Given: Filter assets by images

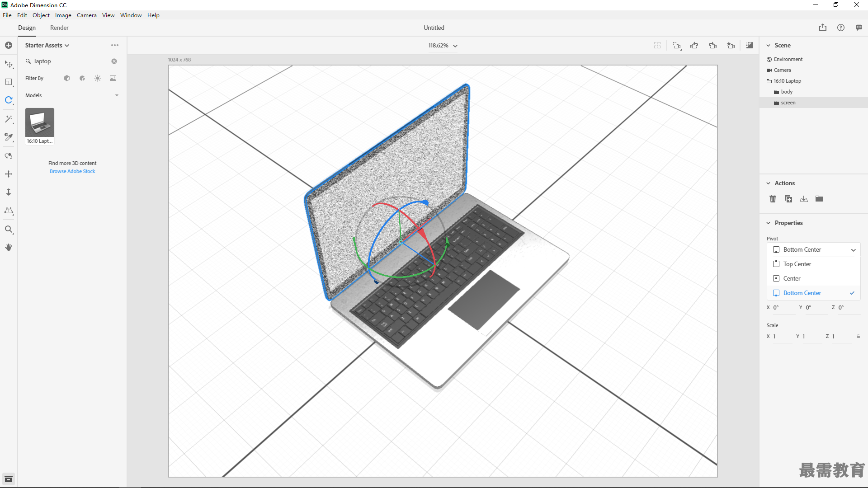Looking at the screenshot, I should coord(113,78).
